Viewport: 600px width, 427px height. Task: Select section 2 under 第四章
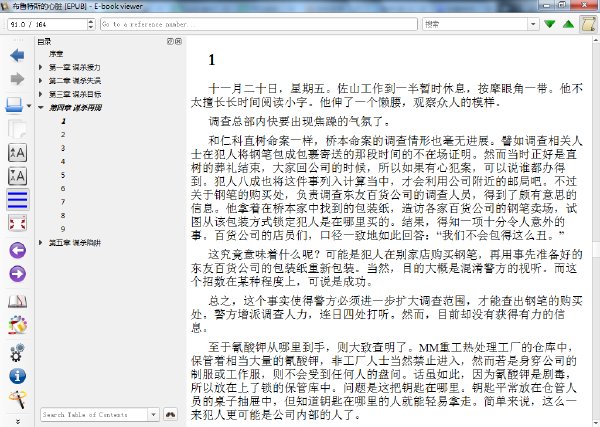pos(63,135)
